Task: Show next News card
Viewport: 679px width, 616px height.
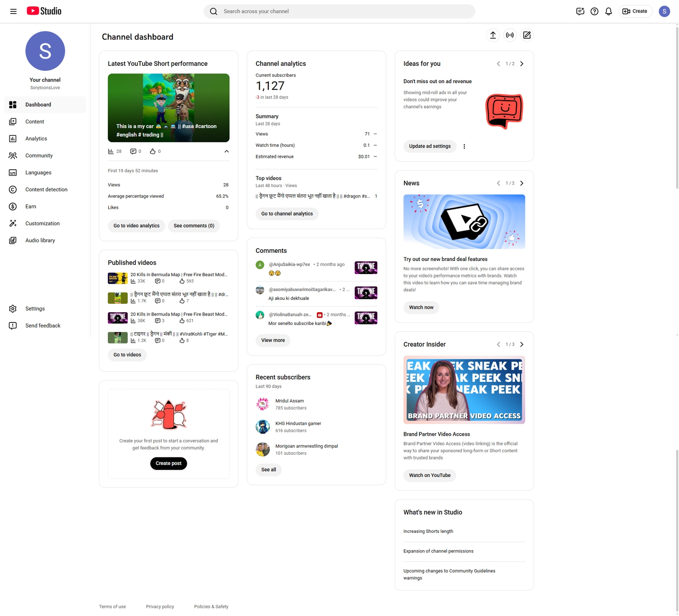Action: [522, 183]
